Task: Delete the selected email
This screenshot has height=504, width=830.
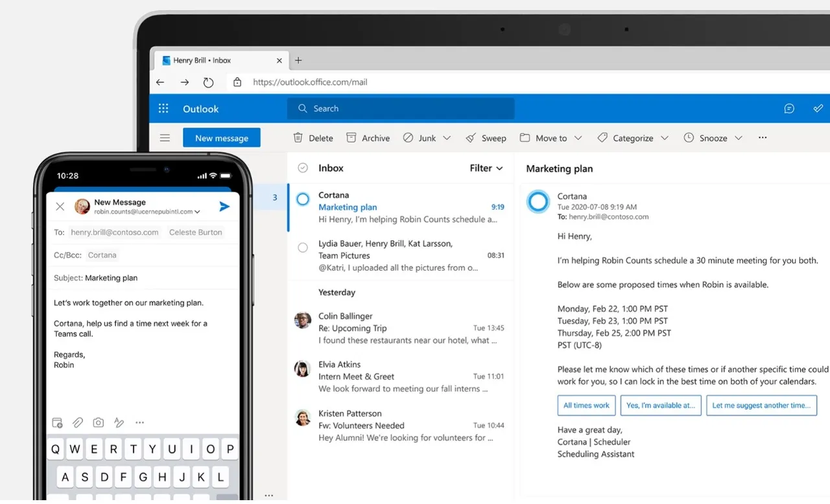Action: coord(313,138)
